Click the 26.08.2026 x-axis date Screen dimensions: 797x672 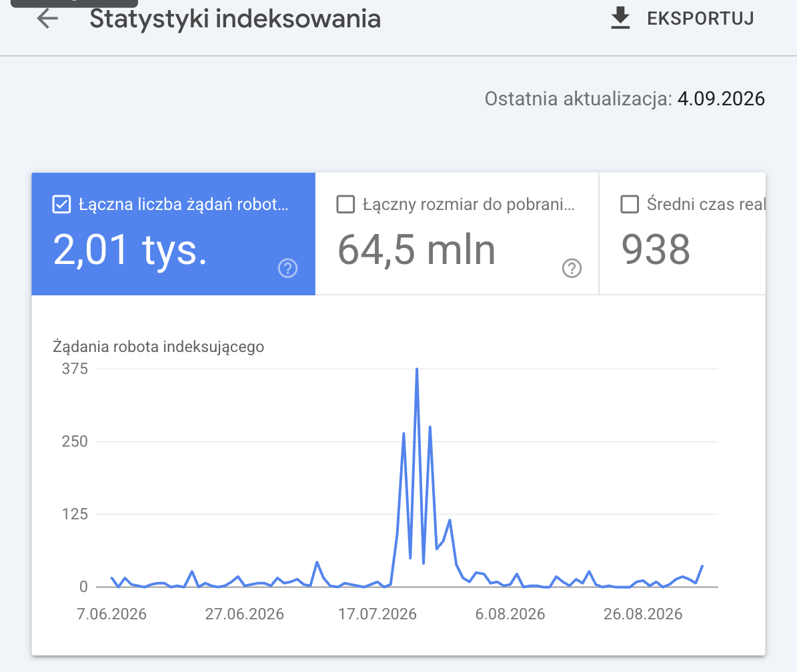(x=643, y=614)
